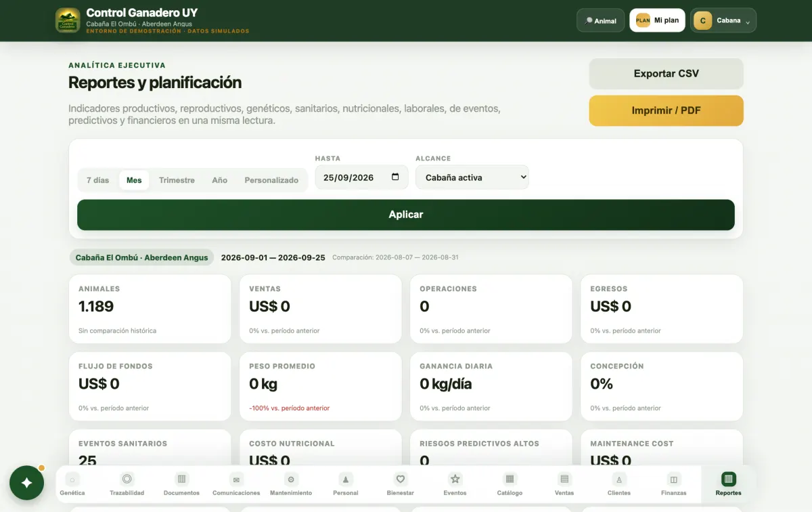Screen dimensions: 812x512
Task: Click the Control Ganadero UY logo
Action: tap(68, 20)
